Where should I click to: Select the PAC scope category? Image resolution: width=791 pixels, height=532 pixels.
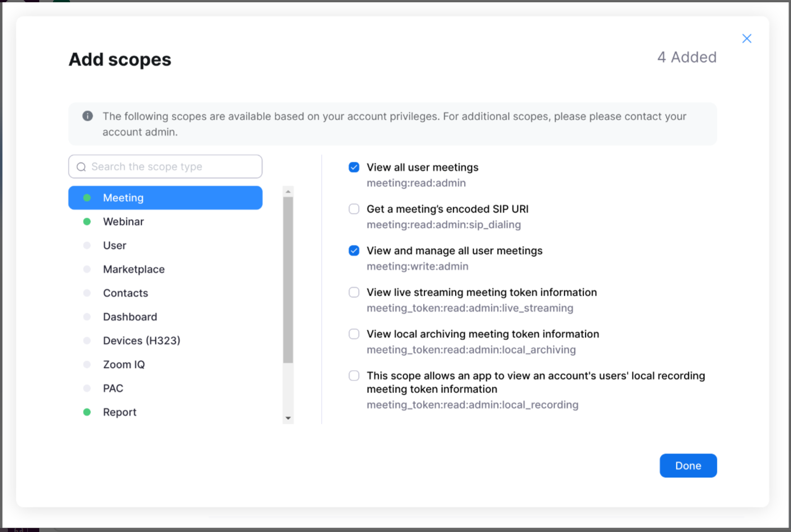165,388
